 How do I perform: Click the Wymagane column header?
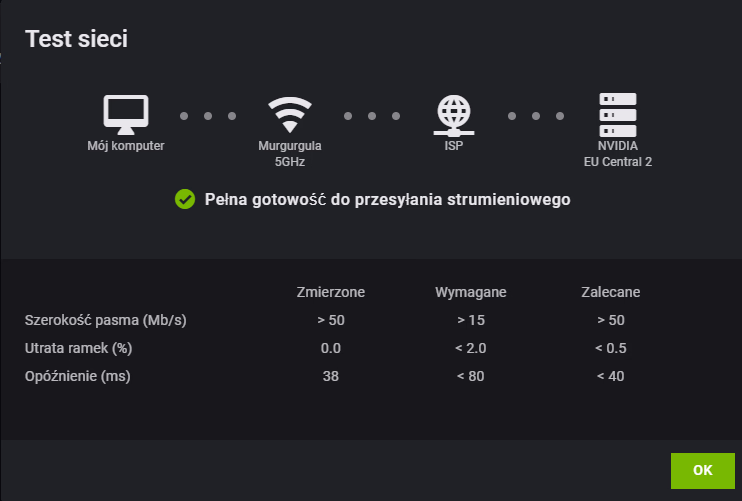tap(471, 292)
